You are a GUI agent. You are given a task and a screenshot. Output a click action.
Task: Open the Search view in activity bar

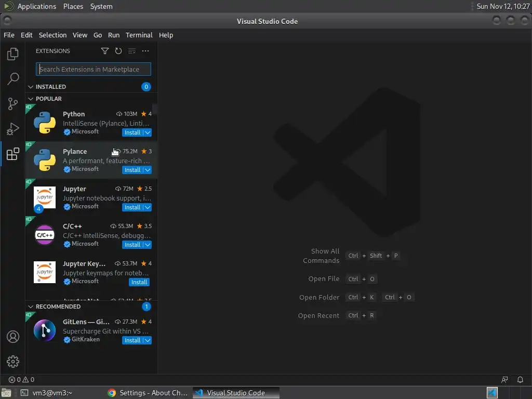point(13,79)
